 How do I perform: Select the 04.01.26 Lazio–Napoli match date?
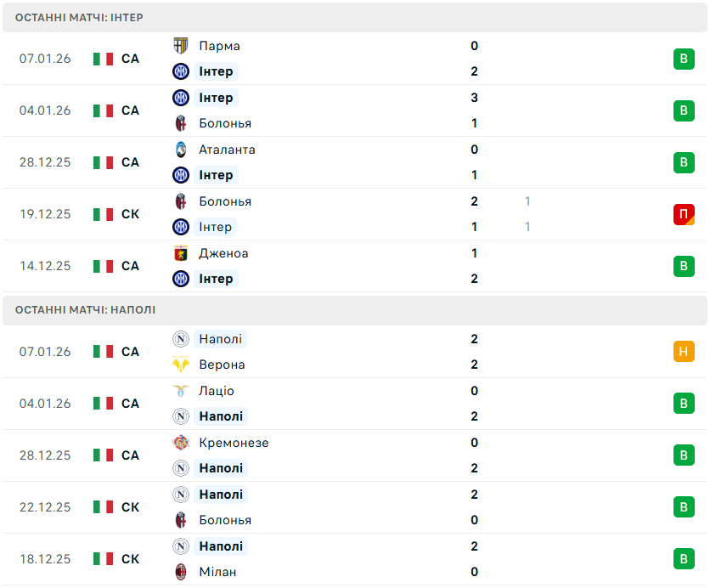click(44, 404)
